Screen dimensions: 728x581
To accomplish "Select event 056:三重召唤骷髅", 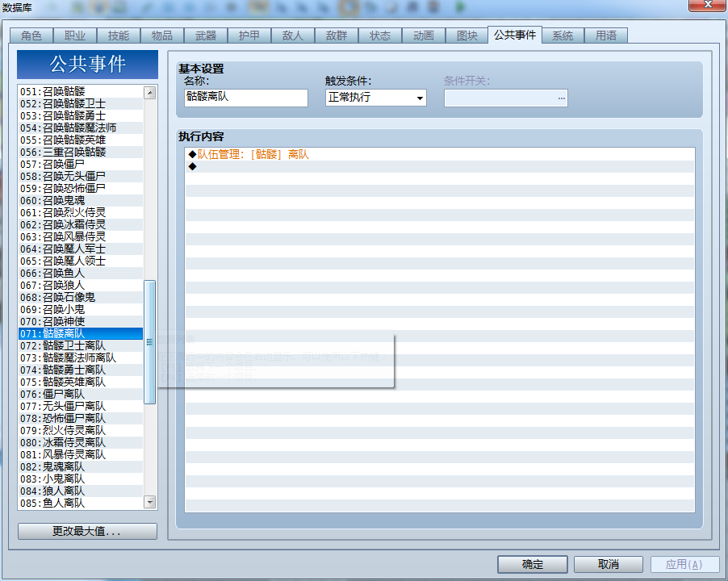I will point(81,152).
